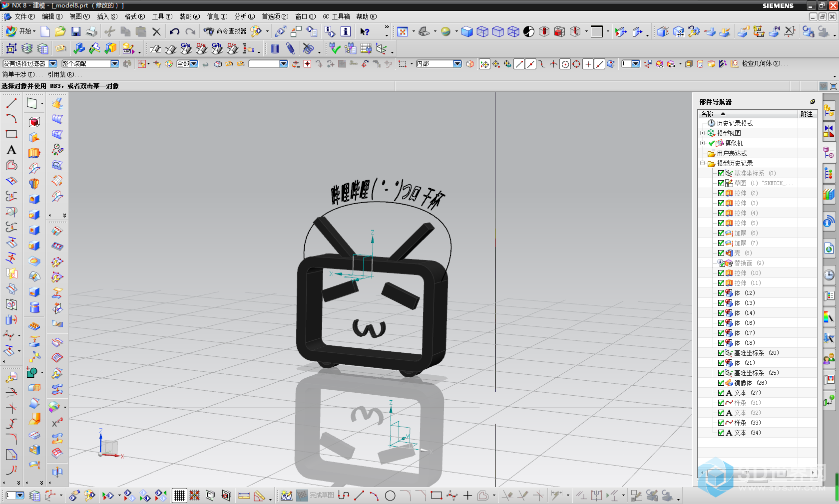This screenshot has width=839, height=504.
Task: Click the Fit view icon
Action: pyautogui.click(x=403, y=31)
